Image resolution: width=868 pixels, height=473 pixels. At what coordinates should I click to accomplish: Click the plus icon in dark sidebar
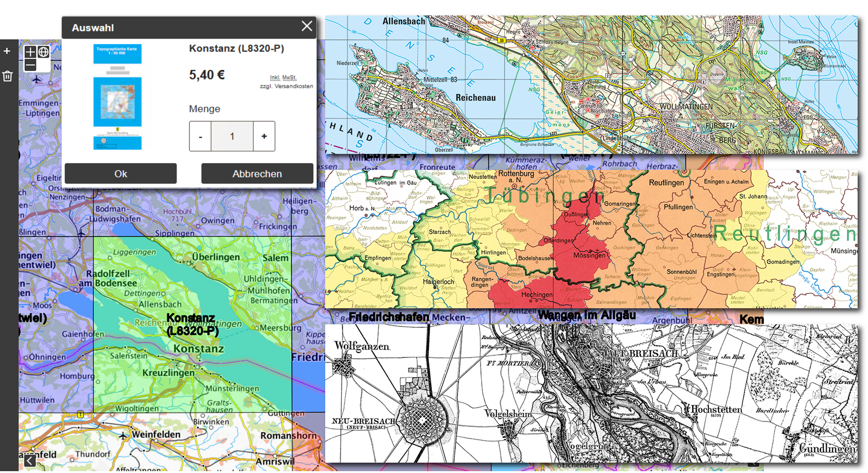click(x=7, y=51)
